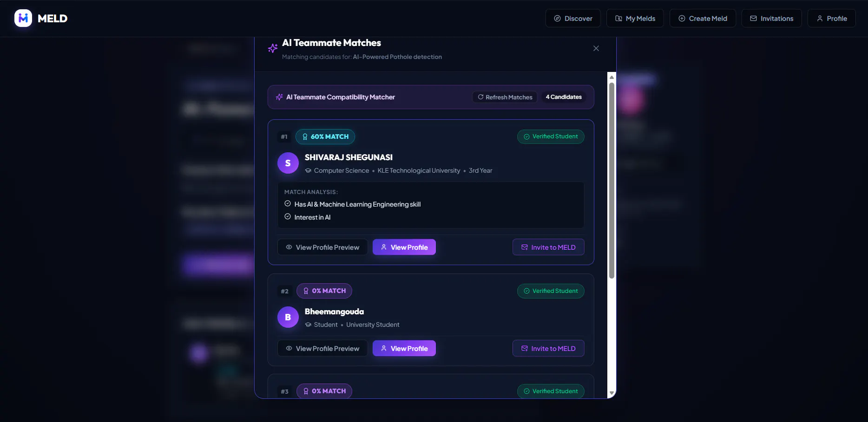
Task: Click the 'MATCH ANALYSIS:' heading
Action: (311, 192)
